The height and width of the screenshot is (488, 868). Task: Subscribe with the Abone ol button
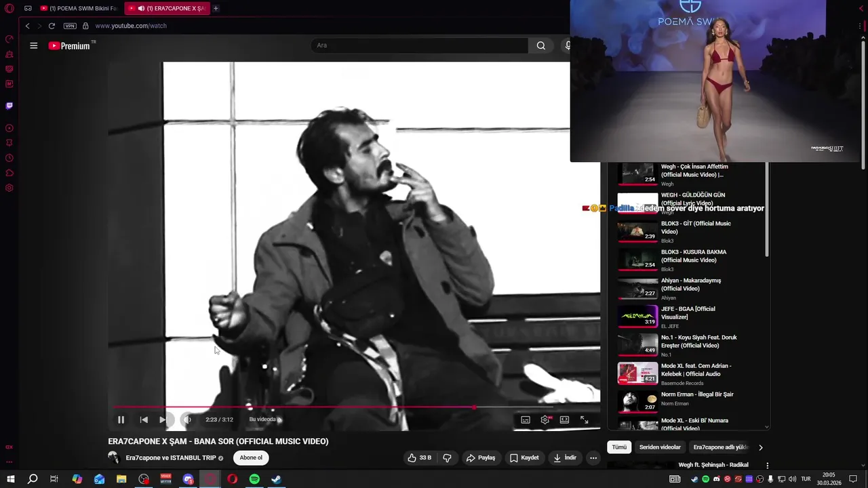coord(251,458)
